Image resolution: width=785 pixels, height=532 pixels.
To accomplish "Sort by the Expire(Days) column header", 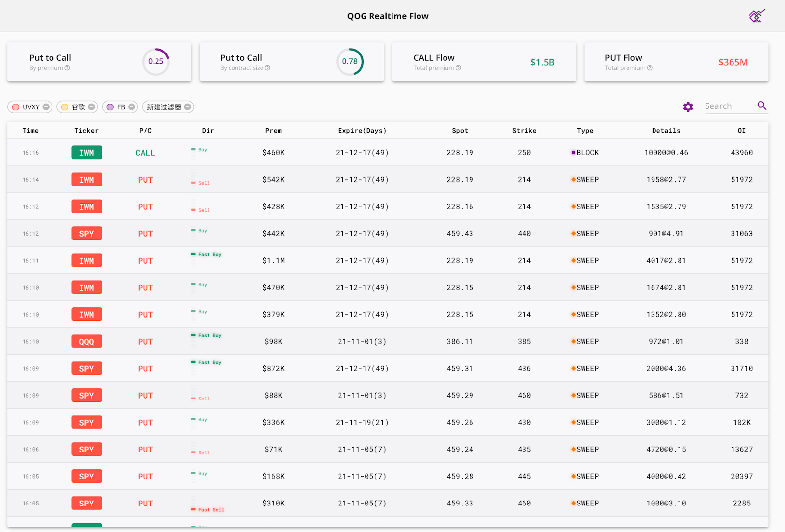I will click(x=362, y=131).
